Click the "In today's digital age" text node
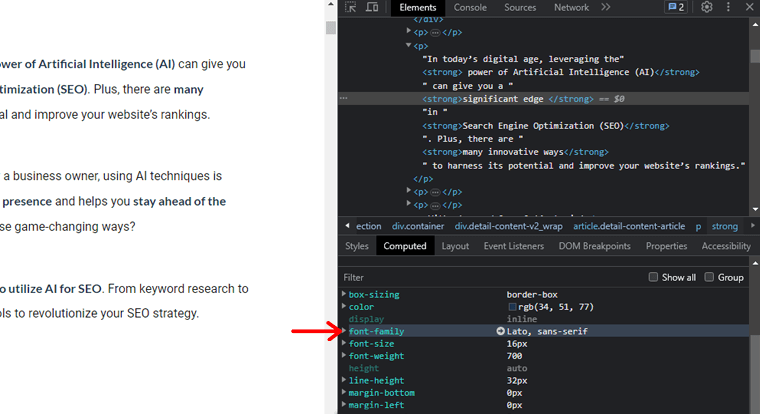The width and height of the screenshot is (760, 414). tap(523, 59)
